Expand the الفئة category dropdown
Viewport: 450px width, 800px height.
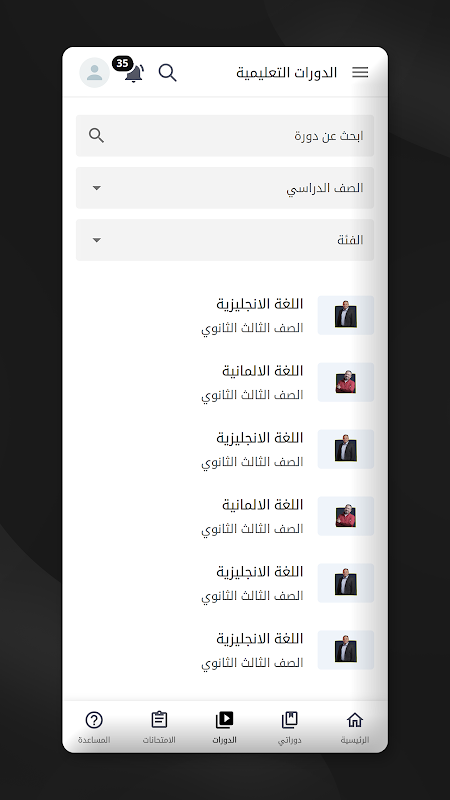point(225,240)
